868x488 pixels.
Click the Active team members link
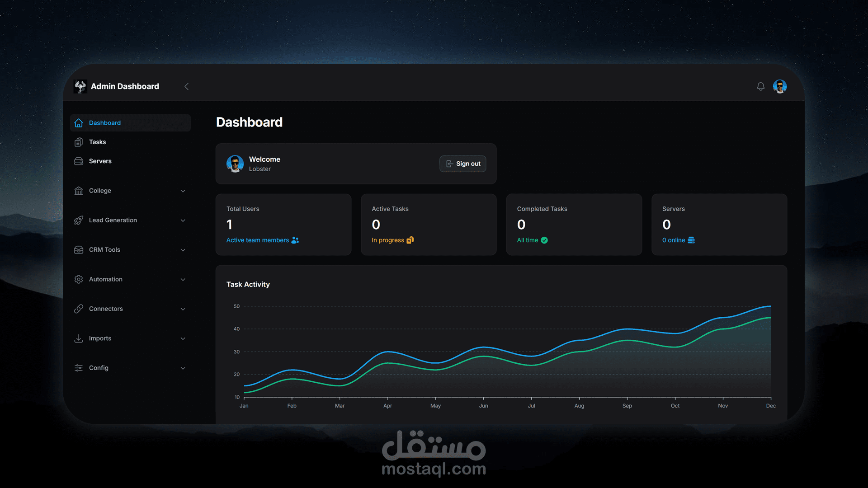[x=258, y=240]
